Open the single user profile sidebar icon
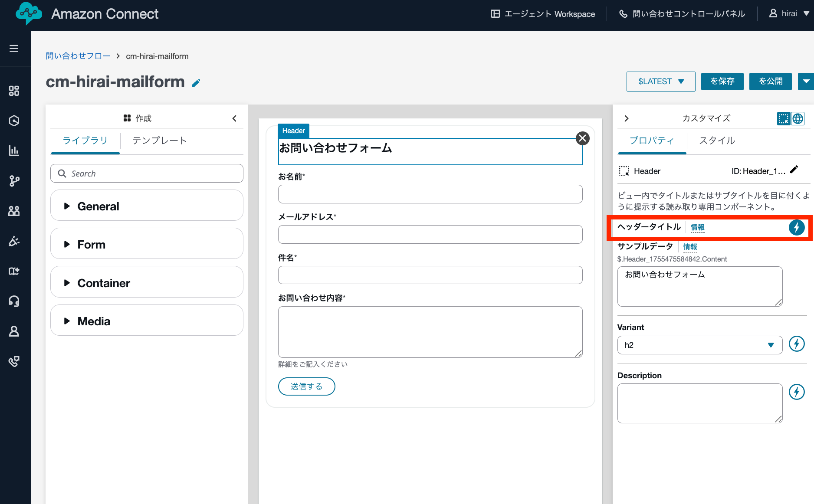Screen dimensions: 814x504 click(x=14, y=331)
